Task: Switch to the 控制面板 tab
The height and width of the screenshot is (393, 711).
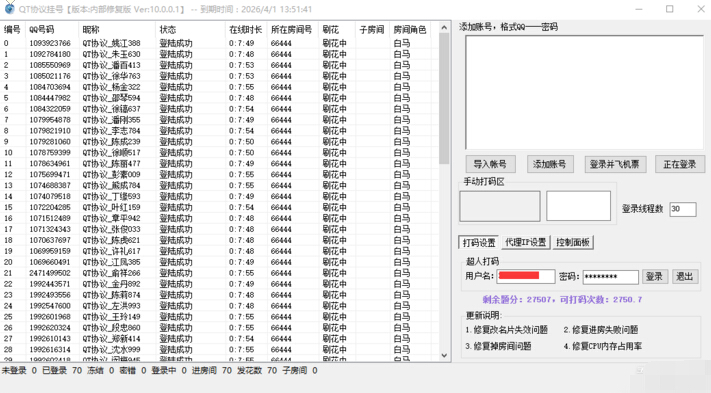Action: point(573,243)
